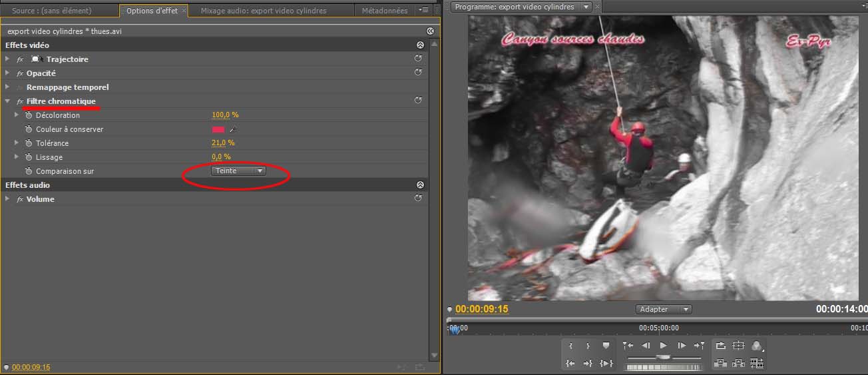Pick color with the eyedropper tool
The width and height of the screenshot is (868, 375).
coord(233,130)
